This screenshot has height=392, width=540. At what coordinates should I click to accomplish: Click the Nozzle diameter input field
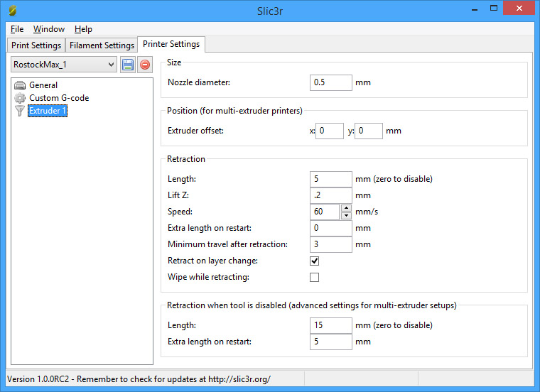point(331,82)
